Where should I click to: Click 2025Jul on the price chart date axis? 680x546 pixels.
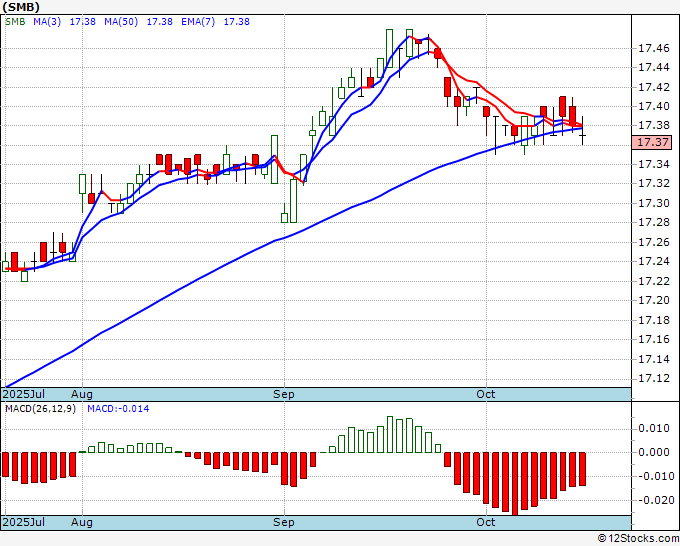[23, 394]
